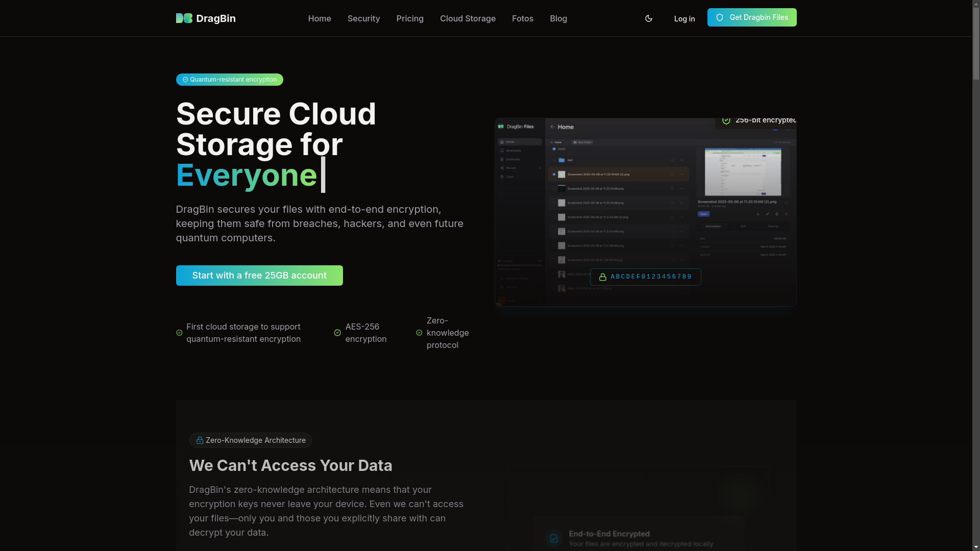This screenshot has height=551, width=980.
Task: Click check icon next to Zero-knowledge protocol
Action: [419, 333]
